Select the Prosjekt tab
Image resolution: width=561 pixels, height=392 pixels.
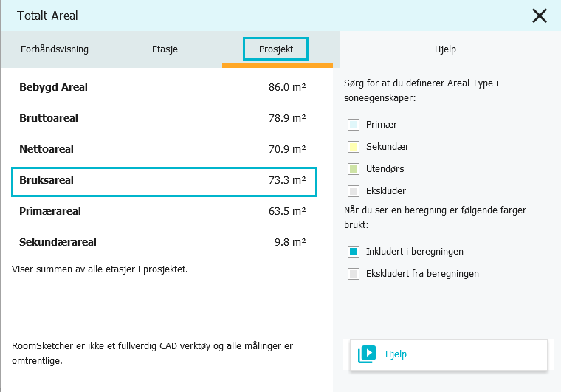click(276, 49)
